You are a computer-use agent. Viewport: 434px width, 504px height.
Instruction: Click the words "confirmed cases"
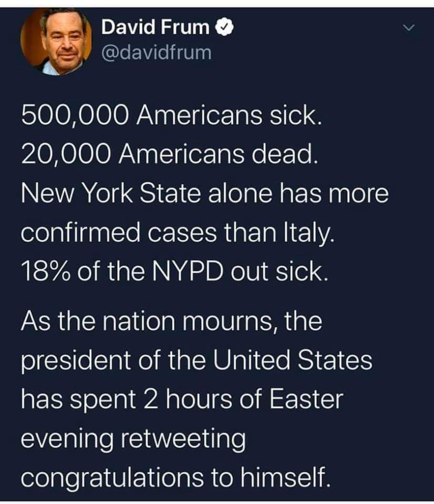pos(119,233)
